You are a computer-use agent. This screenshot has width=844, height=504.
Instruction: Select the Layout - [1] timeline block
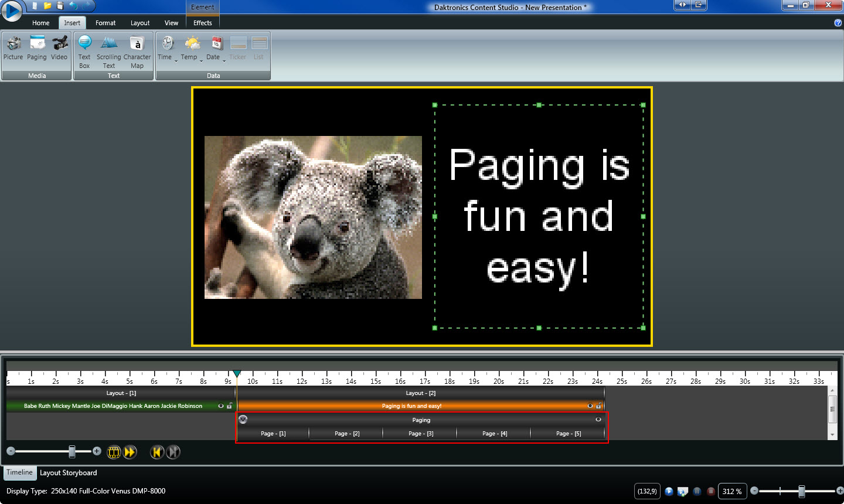(121, 393)
